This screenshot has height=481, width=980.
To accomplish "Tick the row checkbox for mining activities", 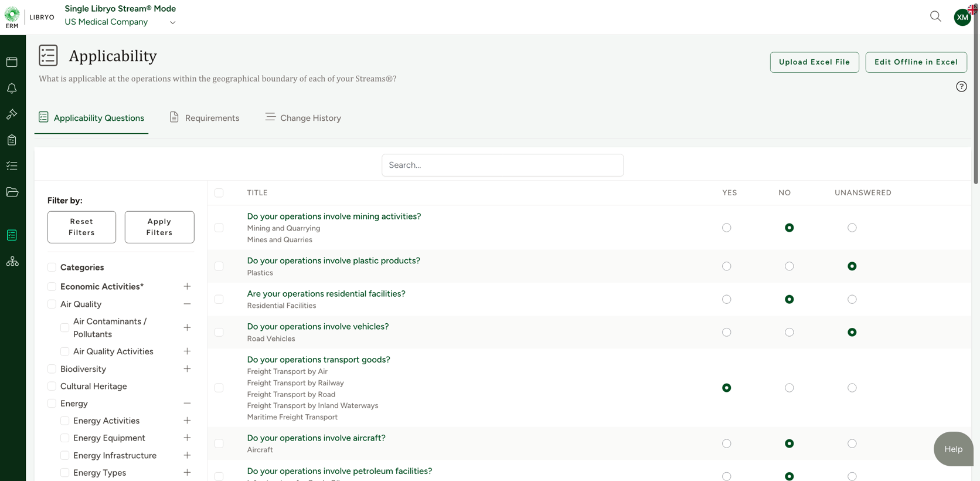I will 219,228.
